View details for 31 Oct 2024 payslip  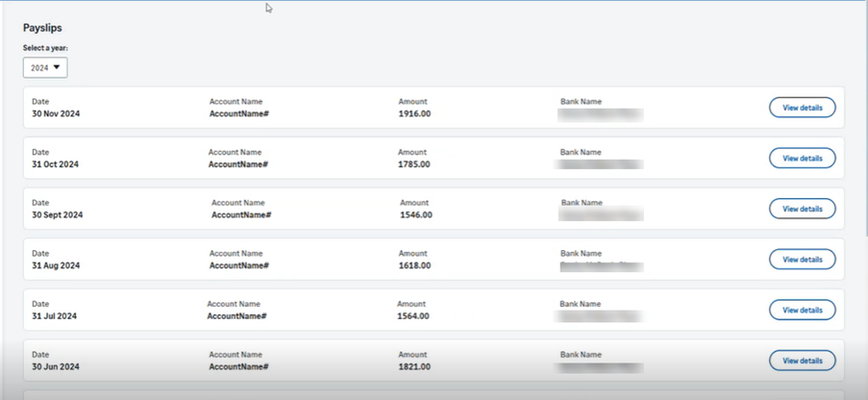click(x=802, y=158)
